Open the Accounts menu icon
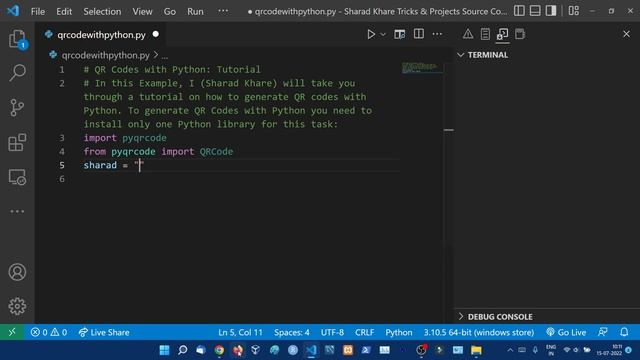640x360 pixels. click(17, 272)
